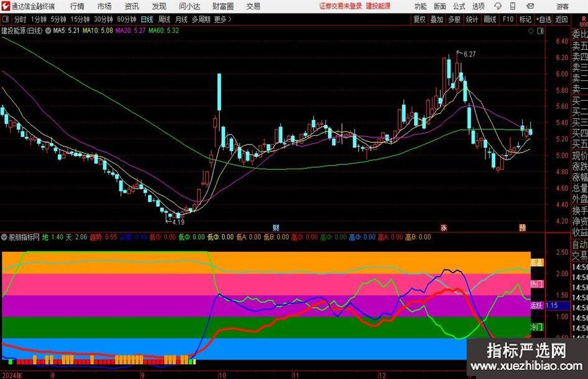Click the 叠加 overlay button
Image resolution: width=588 pixels, height=379 pixels.
pyautogui.click(x=437, y=19)
